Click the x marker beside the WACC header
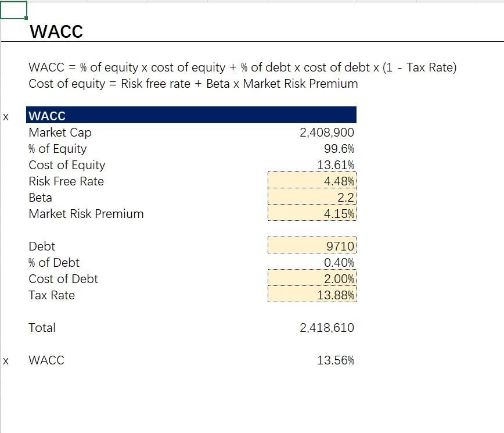504x433 pixels. coord(6,117)
